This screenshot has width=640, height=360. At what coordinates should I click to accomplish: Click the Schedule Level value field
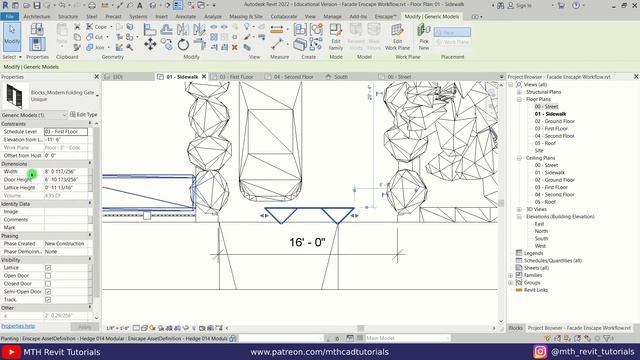click(66, 132)
